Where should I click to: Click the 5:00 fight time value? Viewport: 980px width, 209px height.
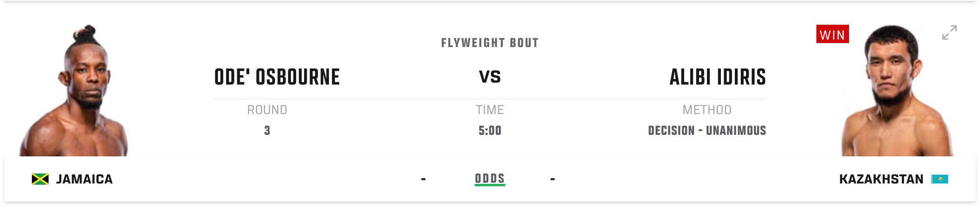coord(490,131)
